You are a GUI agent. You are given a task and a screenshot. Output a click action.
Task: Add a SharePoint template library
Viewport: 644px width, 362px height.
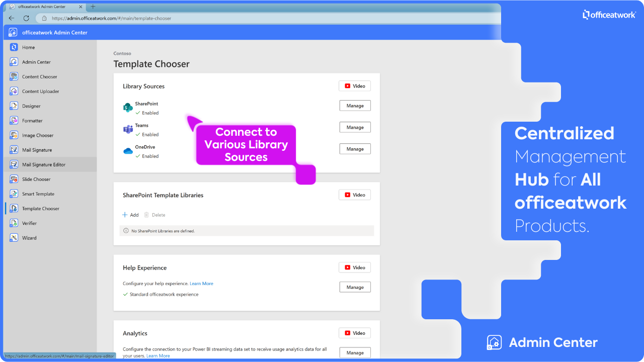pyautogui.click(x=131, y=215)
